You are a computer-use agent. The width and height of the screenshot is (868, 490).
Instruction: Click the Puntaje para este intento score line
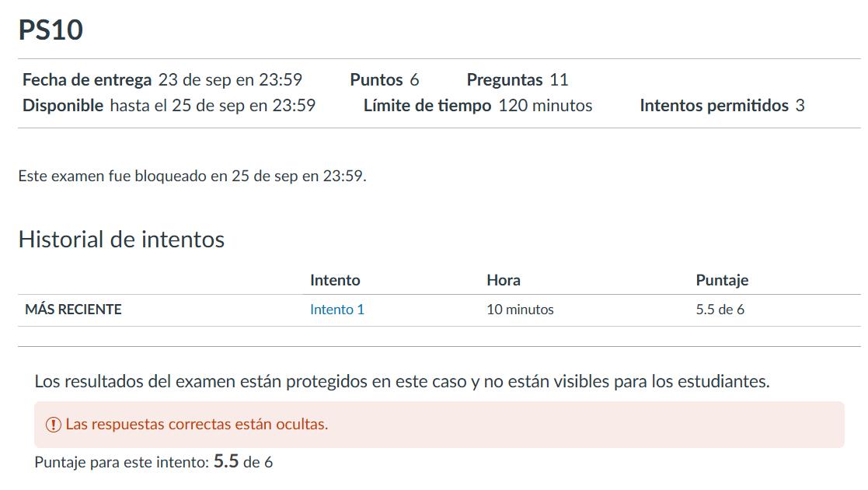153,462
